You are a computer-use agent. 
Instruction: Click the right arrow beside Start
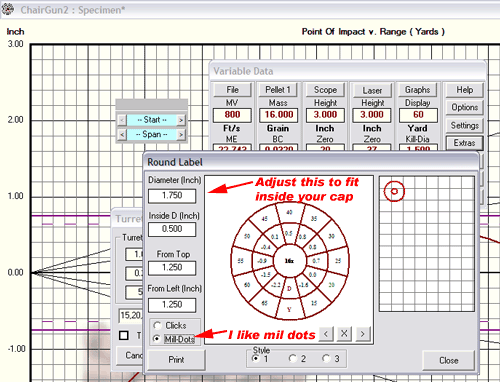tap(181, 120)
